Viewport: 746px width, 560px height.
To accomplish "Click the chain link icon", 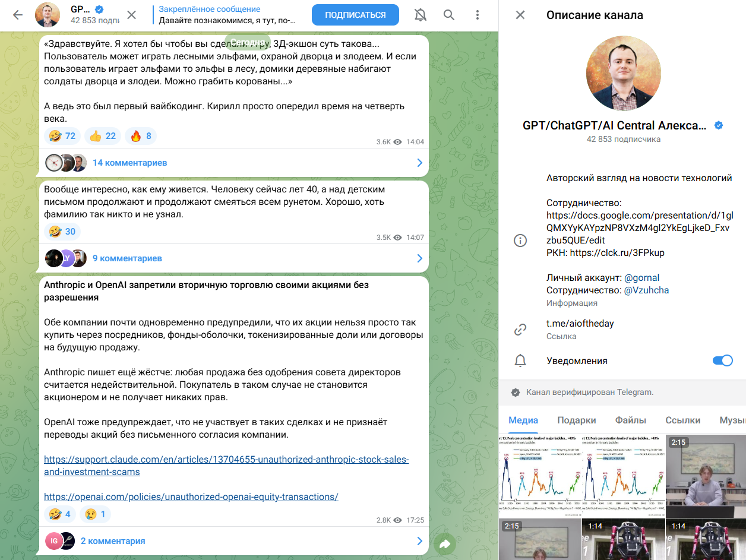I will click(520, 329).
